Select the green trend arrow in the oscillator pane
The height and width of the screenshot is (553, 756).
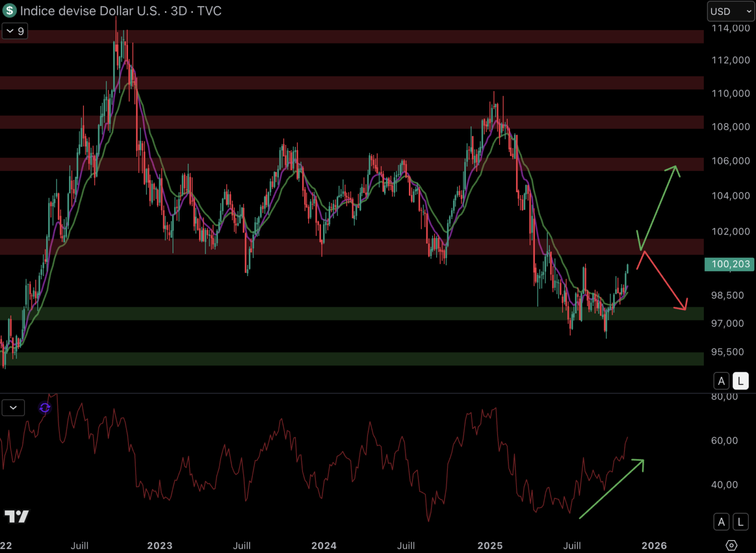point(612,489)
